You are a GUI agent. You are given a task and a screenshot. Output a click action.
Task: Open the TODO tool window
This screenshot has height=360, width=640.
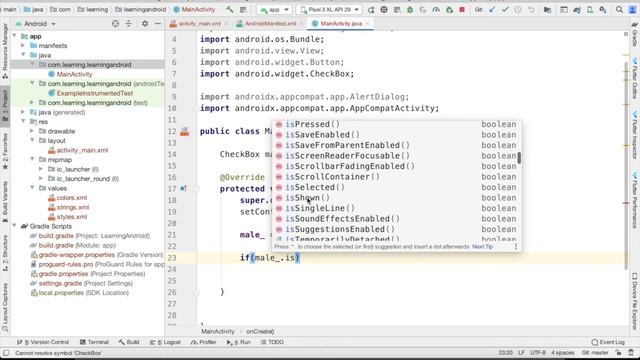[272, 342]
